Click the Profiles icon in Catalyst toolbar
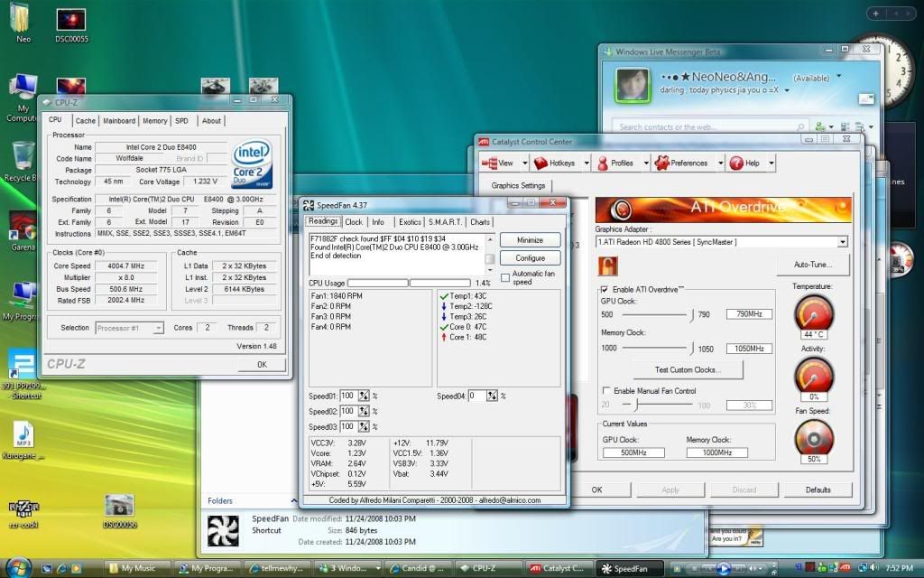Screen dimensions: 924x578 point(615,163)
